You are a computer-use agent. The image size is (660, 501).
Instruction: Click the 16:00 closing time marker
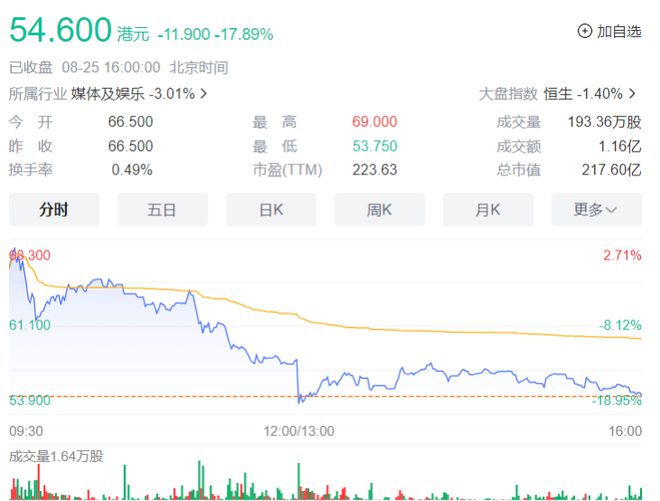coord(625,431)
